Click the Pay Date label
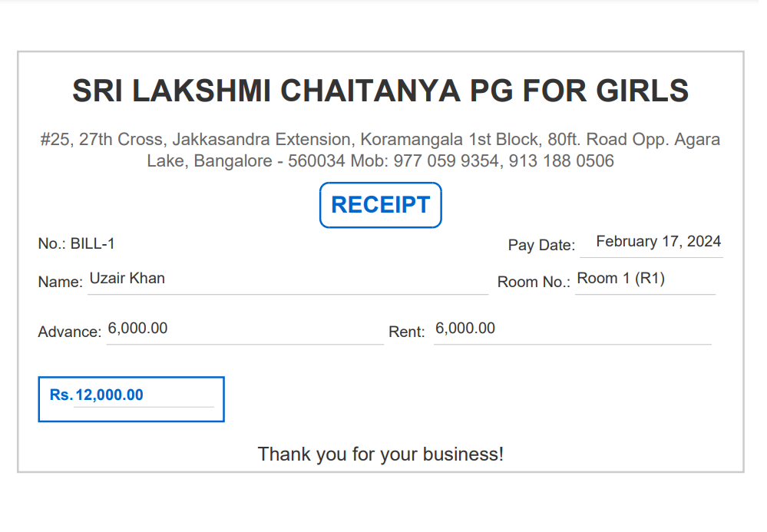The image size is (767, 532). (x=541, y=246)
